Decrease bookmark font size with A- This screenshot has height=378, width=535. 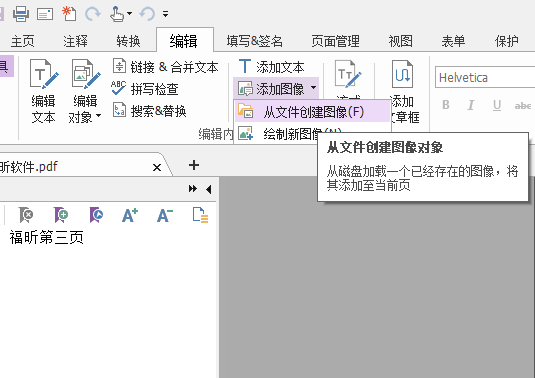tap(165, 215)
